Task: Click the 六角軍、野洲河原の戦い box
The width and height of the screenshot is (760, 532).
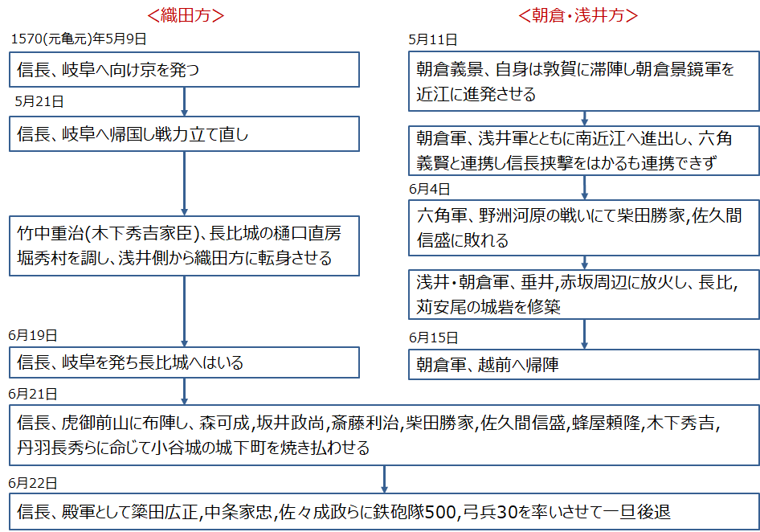Action: pos(583,227)
